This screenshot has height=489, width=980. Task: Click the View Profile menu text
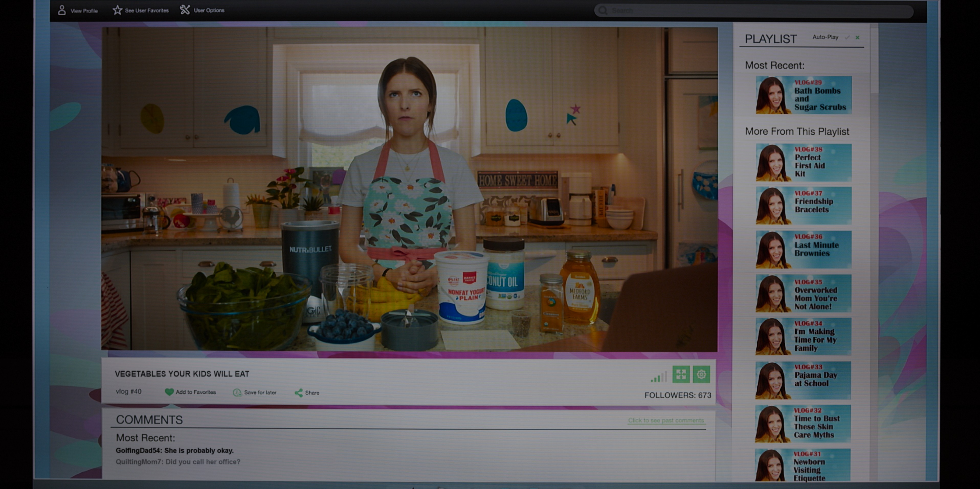tap(84, 11)
